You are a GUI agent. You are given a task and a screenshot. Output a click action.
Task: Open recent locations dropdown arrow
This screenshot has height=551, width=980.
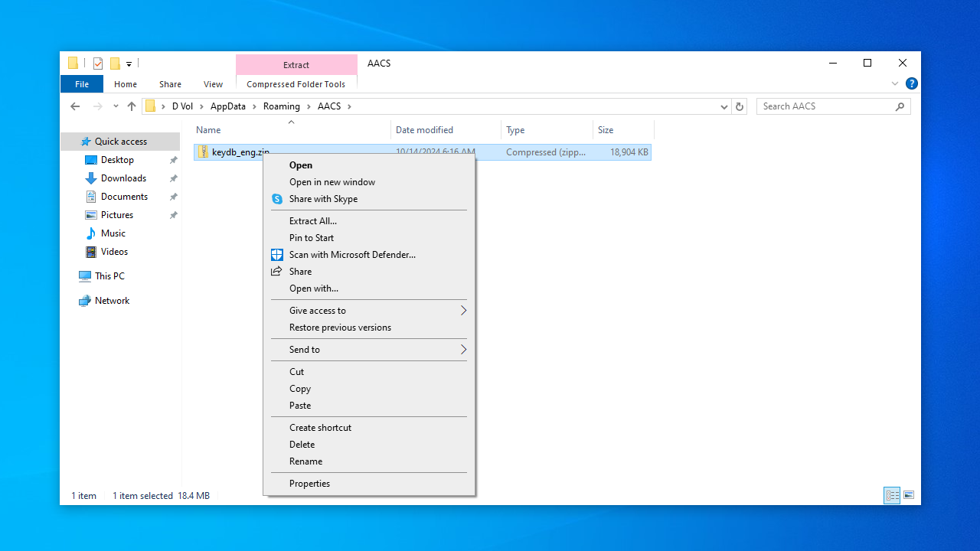(116, 106)
